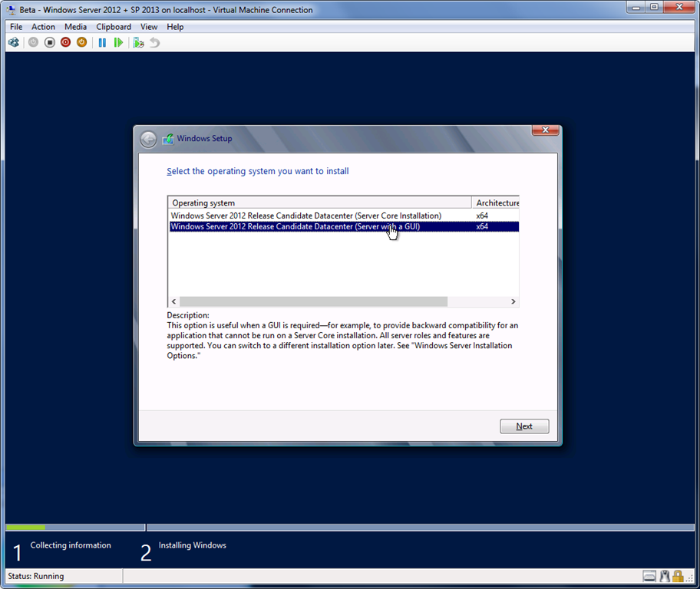Open the Media menu
Image resolution: width=700 pixels, height=589 pixels.
pos(75,27)
